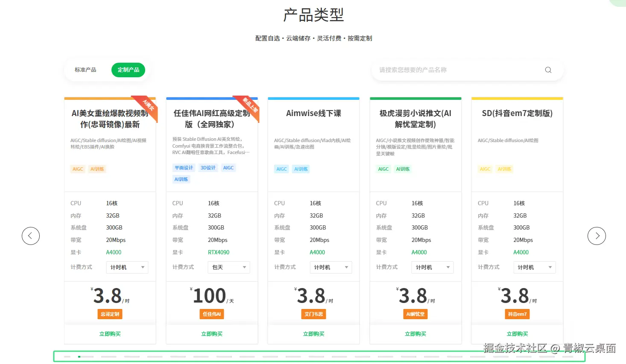Open billing dropdown on 极虎漫剪 card
Viewport: 626px width, 364px height.
tap(433, 267)
